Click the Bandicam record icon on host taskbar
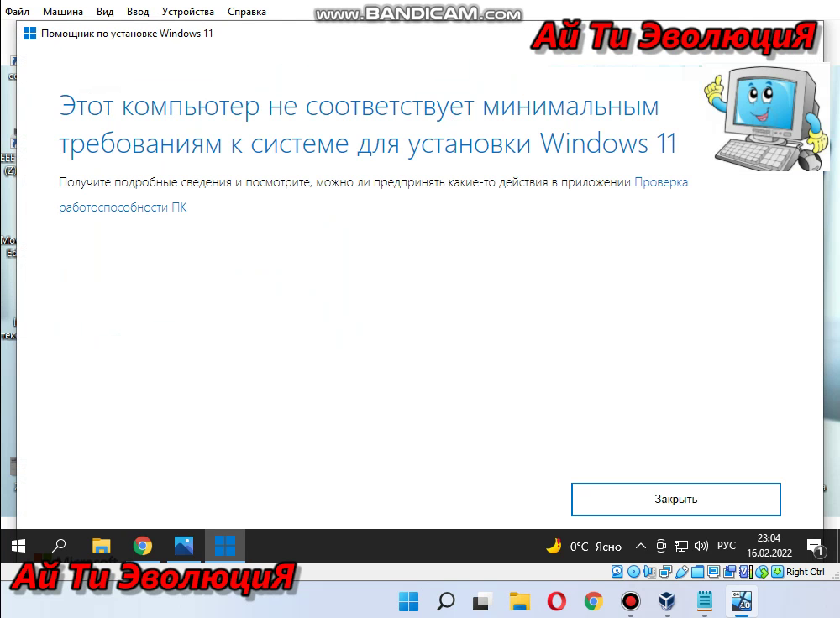 point(631,602)
